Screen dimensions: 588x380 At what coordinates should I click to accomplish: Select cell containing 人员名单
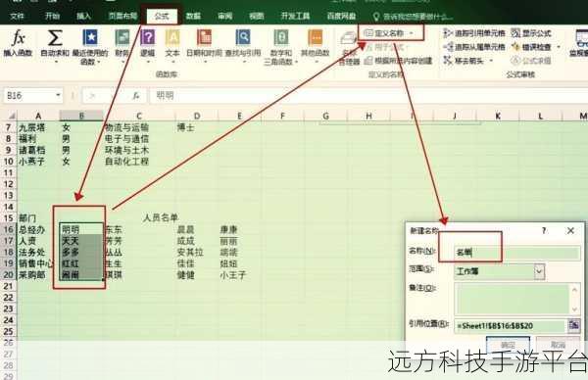point(160,217)
